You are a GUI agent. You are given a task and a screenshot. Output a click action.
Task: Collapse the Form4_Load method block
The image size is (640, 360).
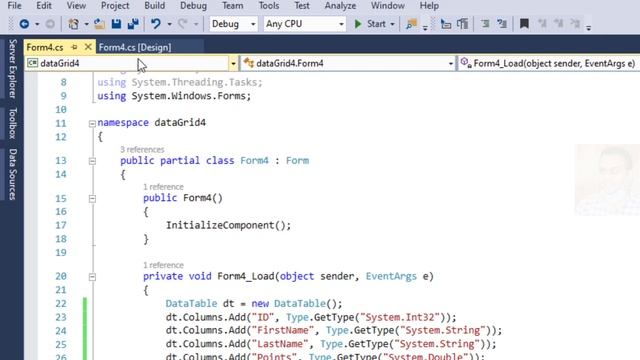(x=92, y=277)
